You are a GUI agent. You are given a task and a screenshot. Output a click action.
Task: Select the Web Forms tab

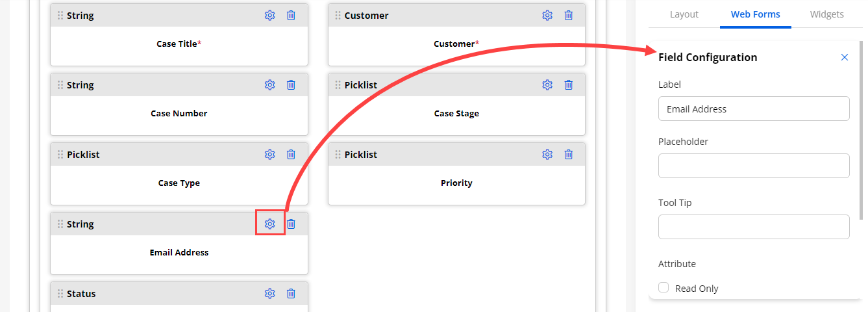(x=755, y=14)
